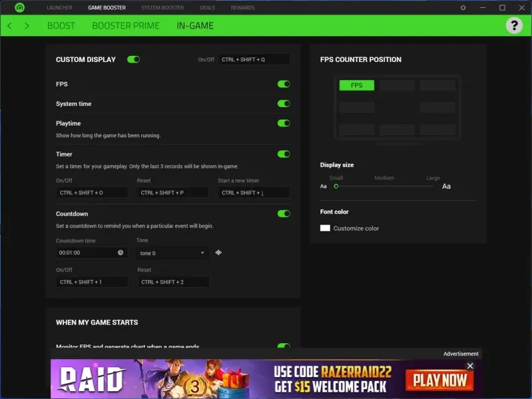
Task: Click the small Aa size label
Action: click(x=323, y=186)
